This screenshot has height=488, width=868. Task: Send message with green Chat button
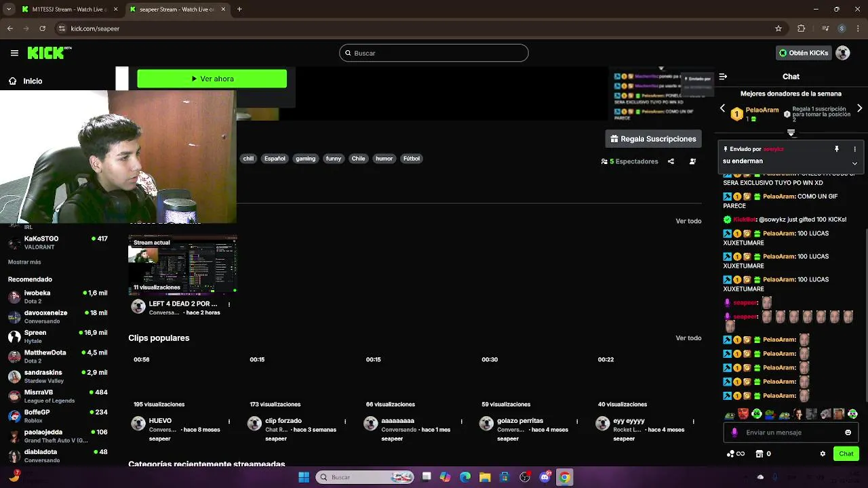846,453
